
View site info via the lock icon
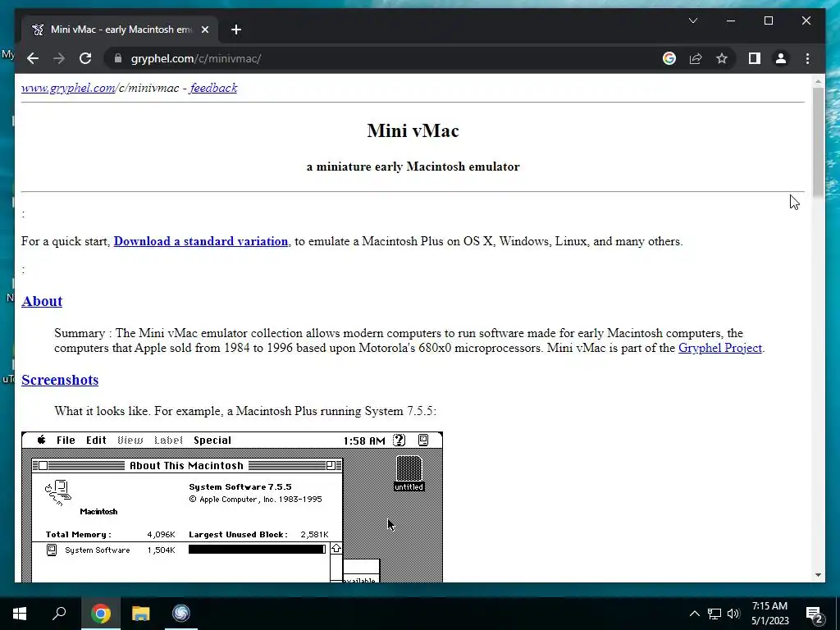(x=118, y=58)
